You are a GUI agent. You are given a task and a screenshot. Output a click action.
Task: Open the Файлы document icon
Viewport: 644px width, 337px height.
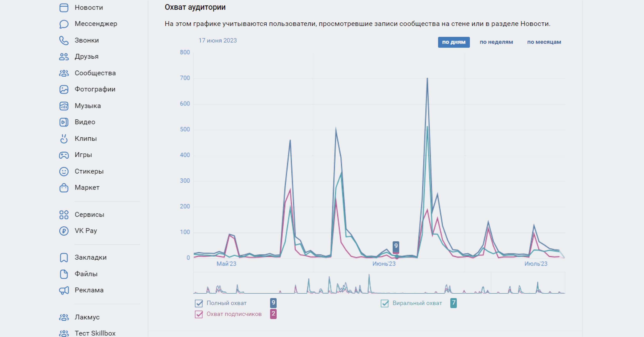[64, 274]
